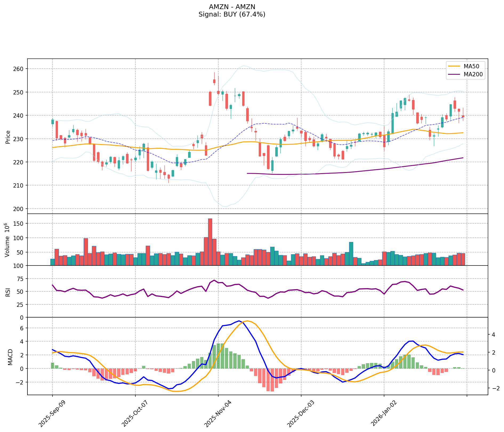
Task: Click the MA200 legend label
Action: point(473,74)
